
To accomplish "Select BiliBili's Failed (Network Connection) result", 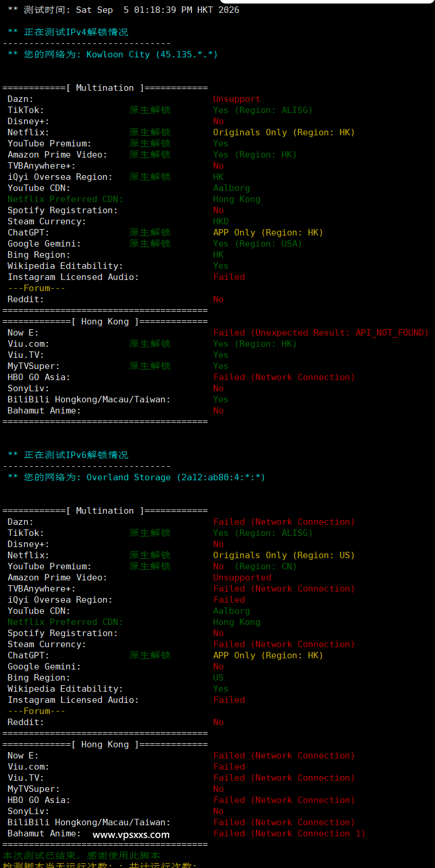I will (x=284, y=822).
